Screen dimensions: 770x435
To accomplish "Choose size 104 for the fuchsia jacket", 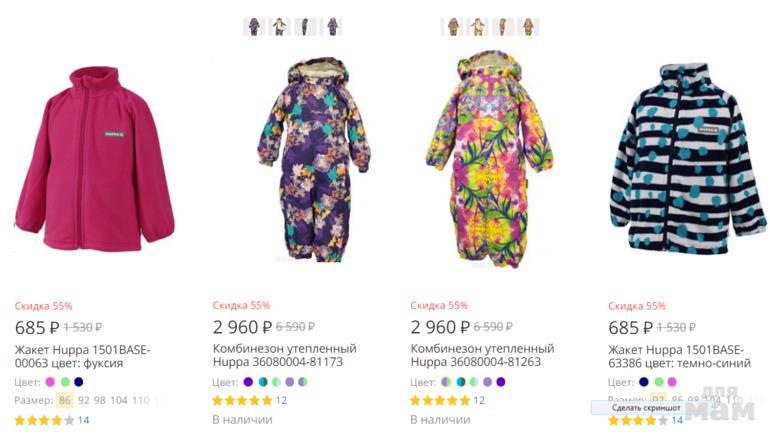I will (119, 400).
